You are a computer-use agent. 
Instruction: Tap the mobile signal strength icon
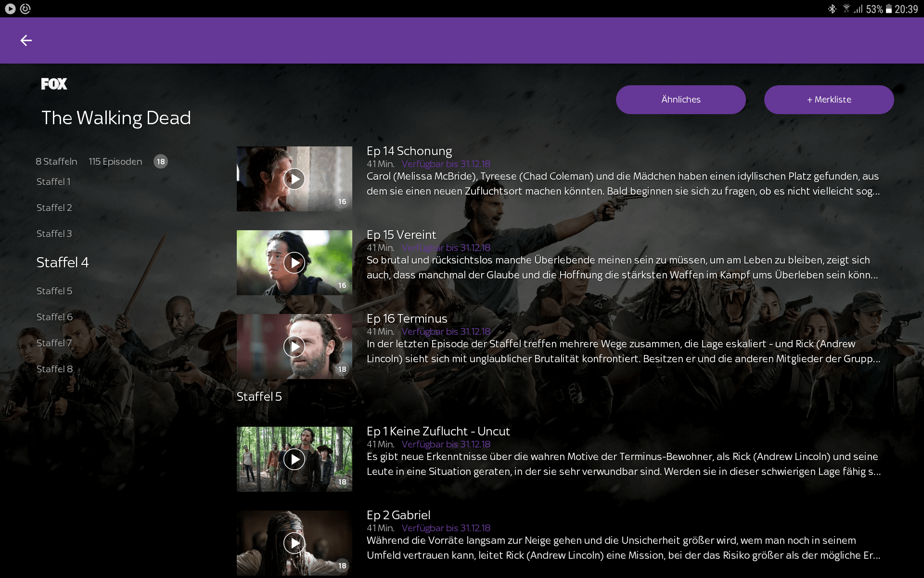(x=858, y=9)
